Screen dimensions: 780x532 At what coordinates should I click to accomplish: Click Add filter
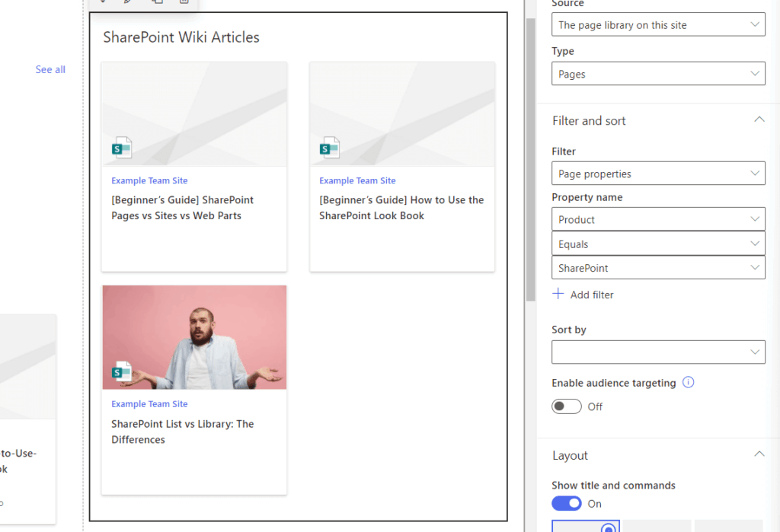pyautogui.click(x=591, y=295)
